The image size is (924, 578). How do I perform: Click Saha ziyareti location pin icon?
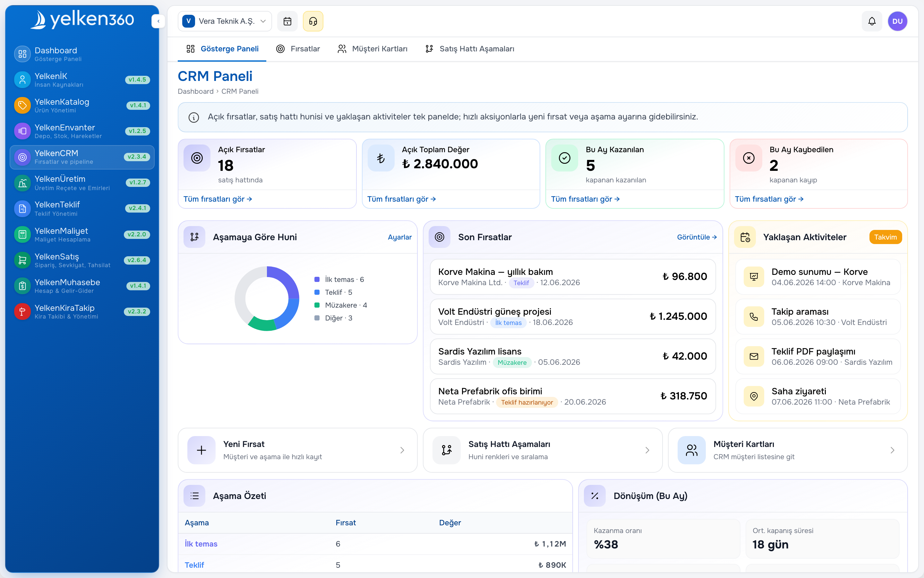point(754,396)
